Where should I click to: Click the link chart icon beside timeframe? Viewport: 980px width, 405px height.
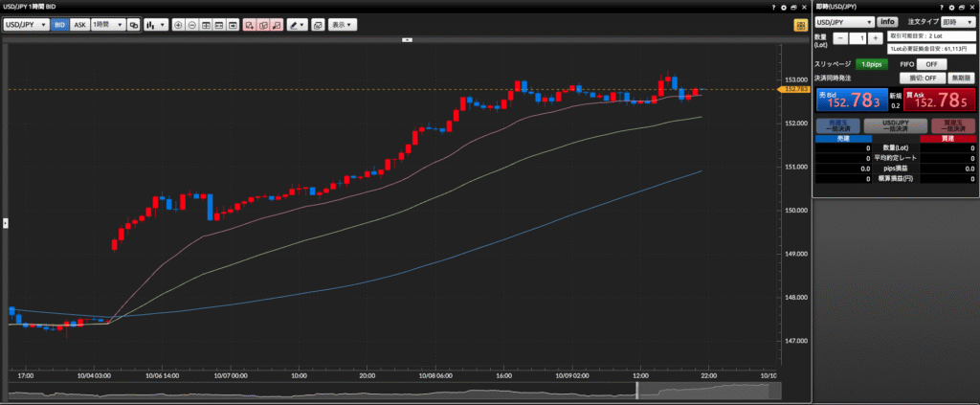(134, 24)
